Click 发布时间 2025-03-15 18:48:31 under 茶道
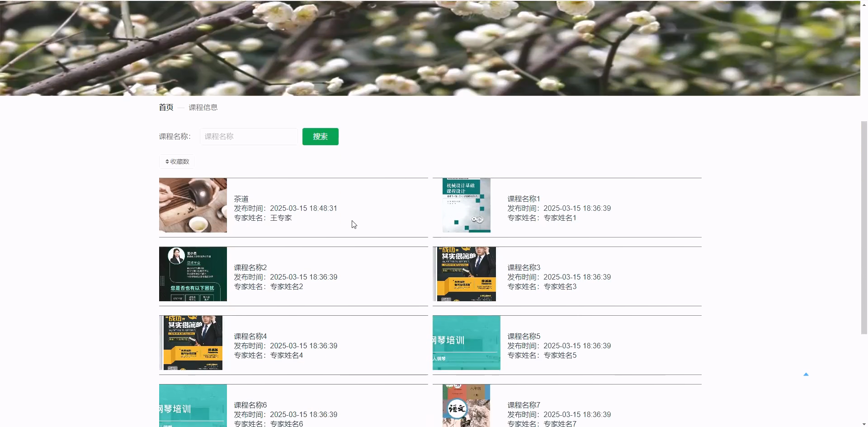Viewport: 868px width, 427px height. (285, 208)
